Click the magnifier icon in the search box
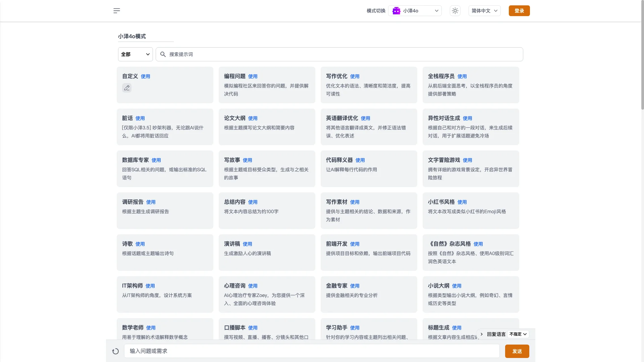This screenshot has height=362, width=644. click(x=163, y=54)
